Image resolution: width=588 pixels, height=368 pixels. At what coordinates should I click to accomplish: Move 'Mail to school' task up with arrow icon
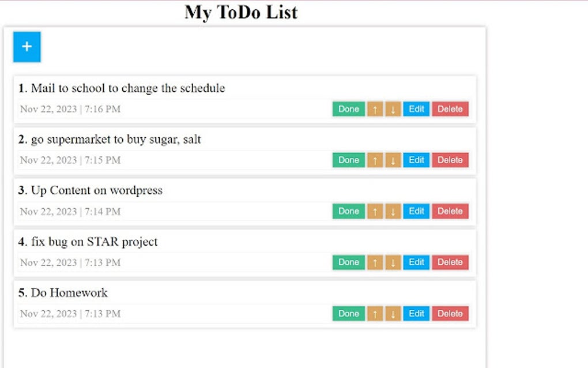pyautogui.click(x=375, y=108)
